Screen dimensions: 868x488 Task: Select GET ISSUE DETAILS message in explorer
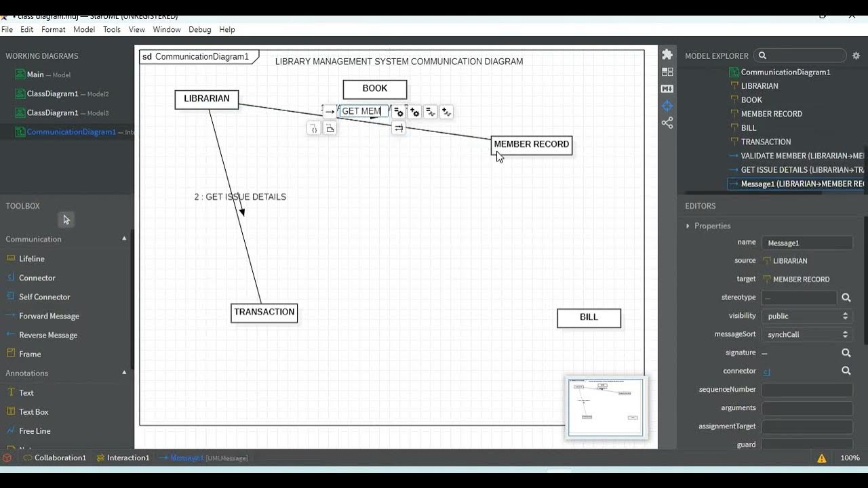tap(796, 169)
